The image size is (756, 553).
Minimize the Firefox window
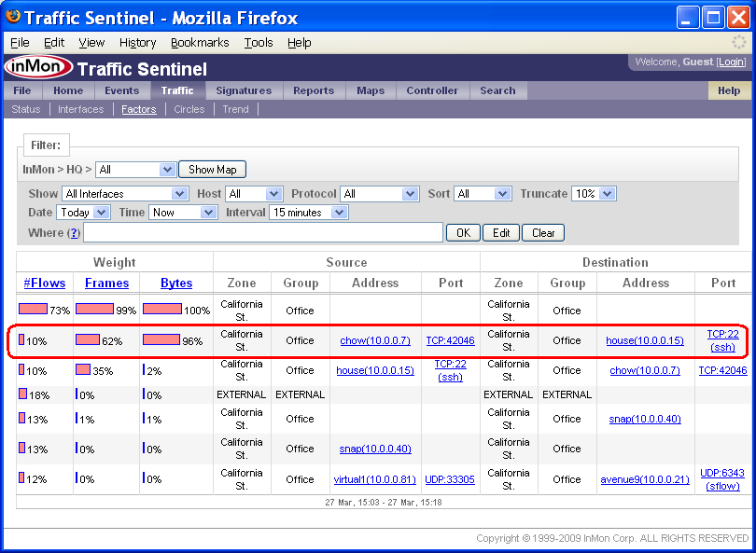(x=688, y=18)
